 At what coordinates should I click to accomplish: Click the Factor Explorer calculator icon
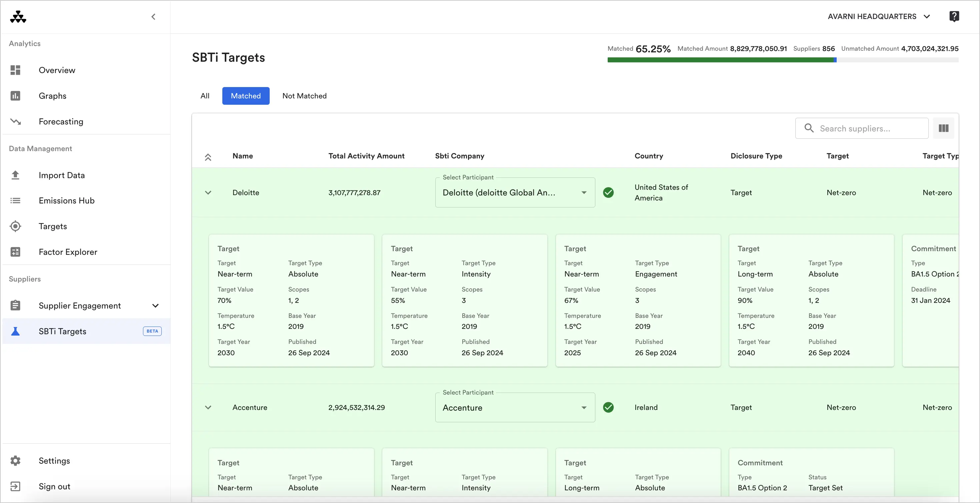click(15, 252)
